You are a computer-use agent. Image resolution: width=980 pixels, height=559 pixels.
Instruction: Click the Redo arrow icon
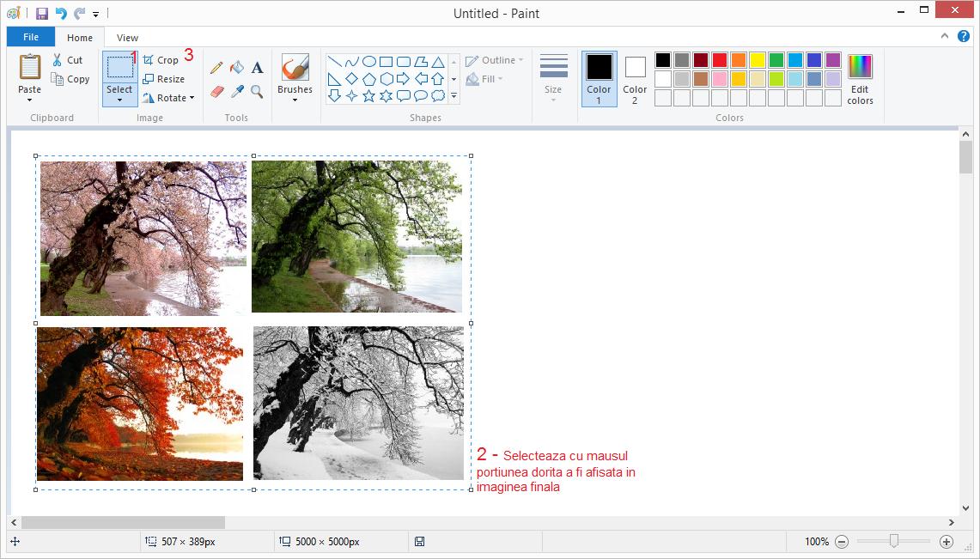[x=79, y=13]
